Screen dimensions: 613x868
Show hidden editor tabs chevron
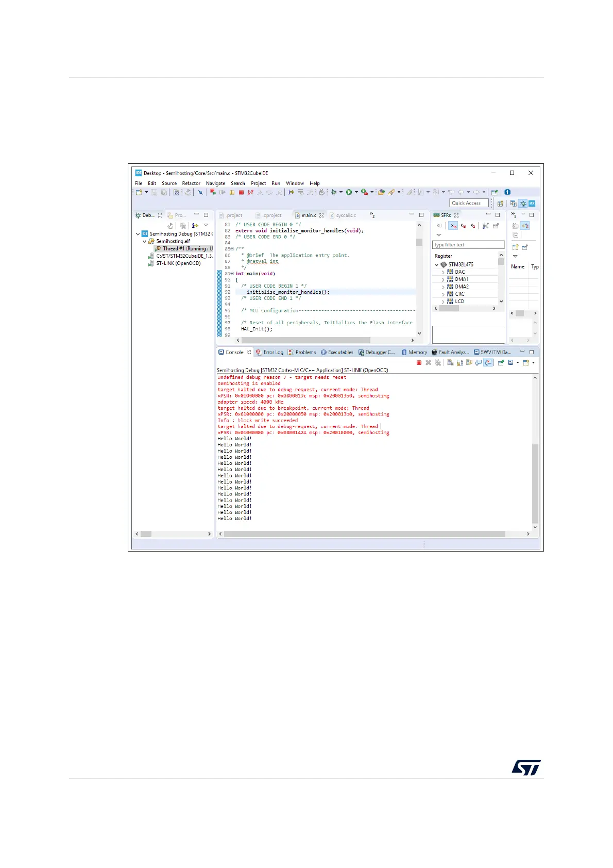pos(372,215)
